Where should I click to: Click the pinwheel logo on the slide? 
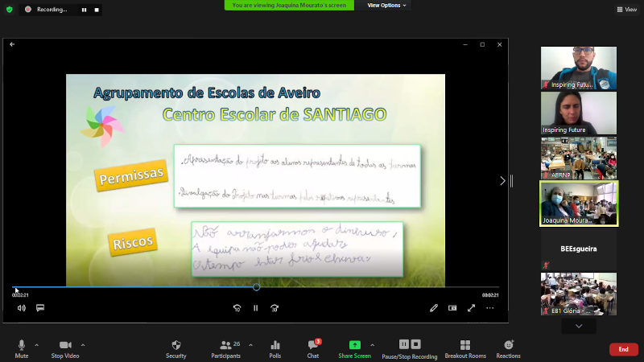[101, 127]
